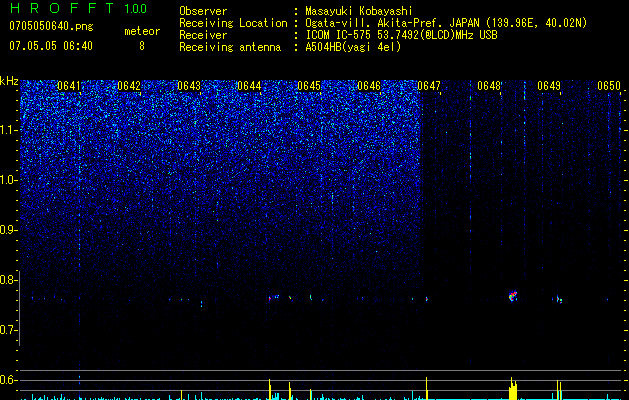Click the Receiving Location label

(x=233, y=23)
